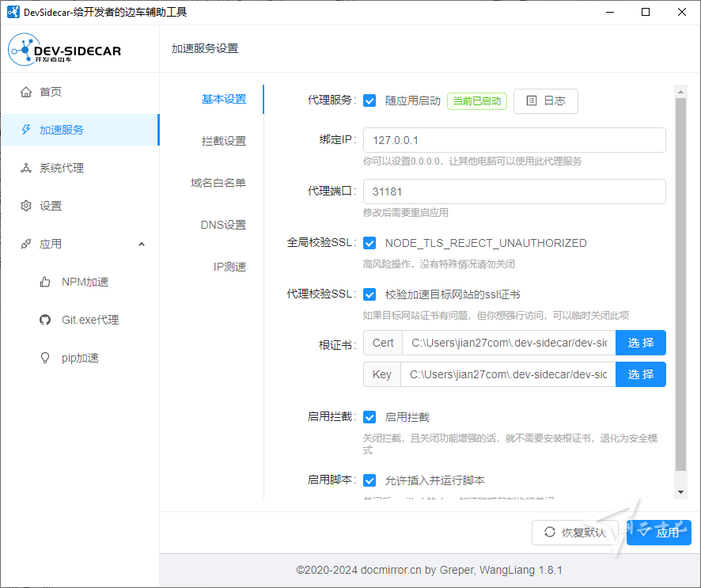
Task: Click the GitHub icon beside Git.exe代理
Action: 45,321
